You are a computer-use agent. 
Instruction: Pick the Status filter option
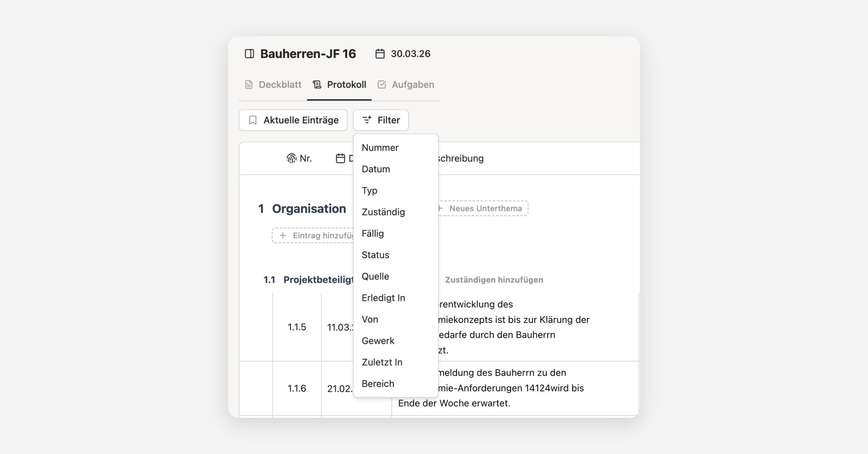click(x=375, y=255)
